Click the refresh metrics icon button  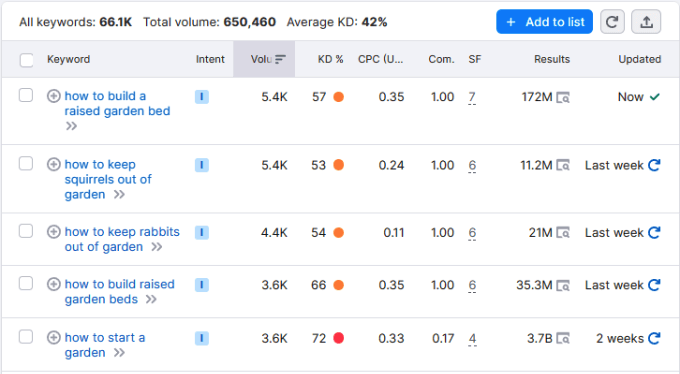point(612,22)
